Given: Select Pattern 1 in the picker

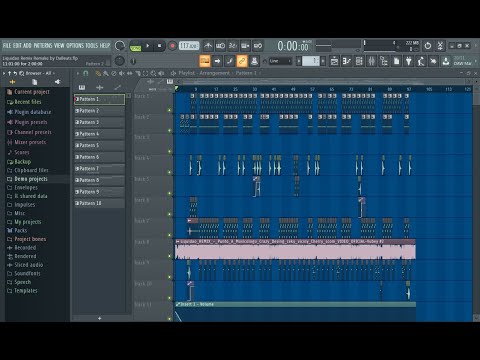Looking at the screenshot, I should tap(99, 99).
